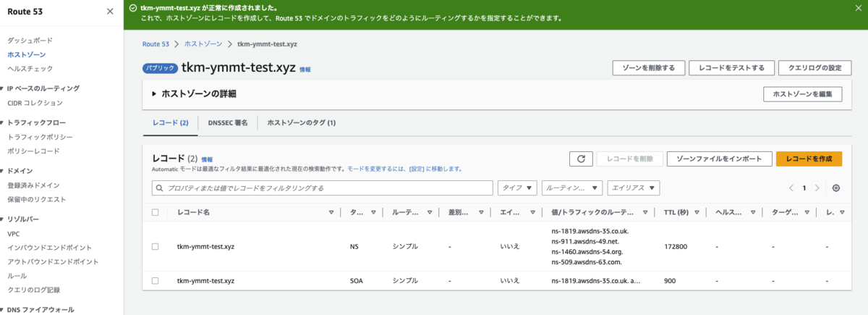Viewport: 868px width, 315px height.
Task: Click ゾーンを削除する button
Action: 648,68
